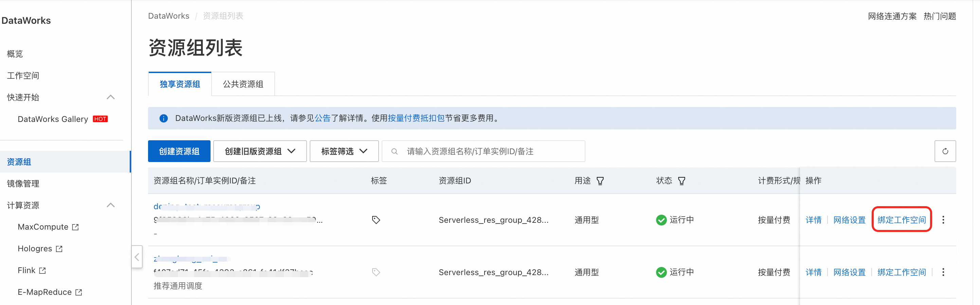Image resolution: width=980 pixels, height=305 pixels.
Task: Collapse the left sidebar with arrow handle
Action: pyautogui.click(x=137, y=257)
